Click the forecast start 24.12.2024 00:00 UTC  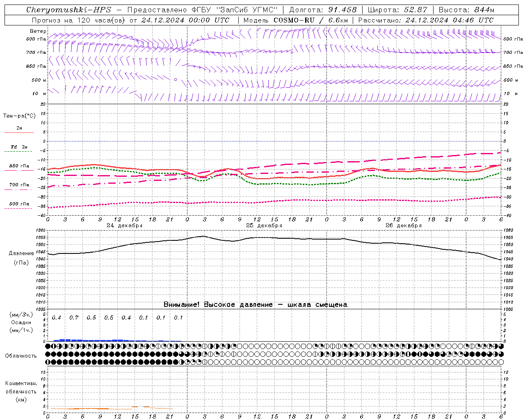click(185, 20)
